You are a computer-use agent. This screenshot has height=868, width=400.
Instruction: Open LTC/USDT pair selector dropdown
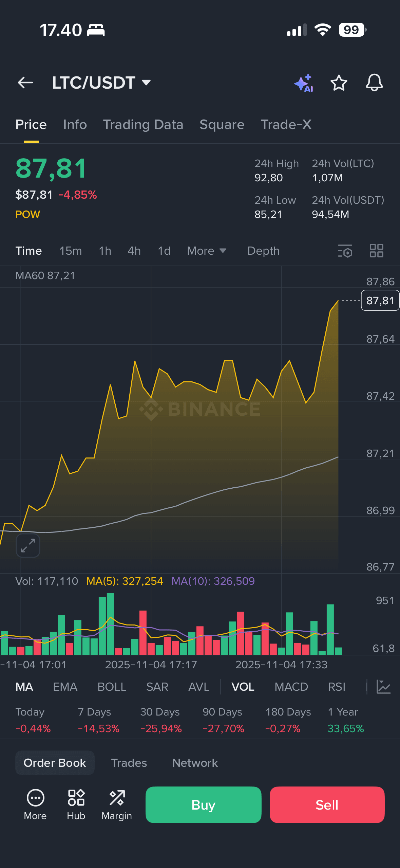point(101,83)
